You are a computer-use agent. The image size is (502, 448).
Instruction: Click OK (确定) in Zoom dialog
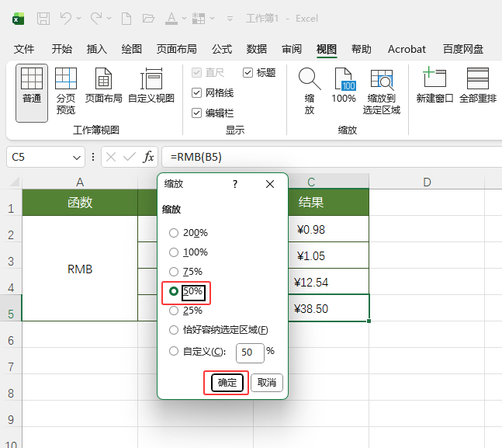click(227, 383)
